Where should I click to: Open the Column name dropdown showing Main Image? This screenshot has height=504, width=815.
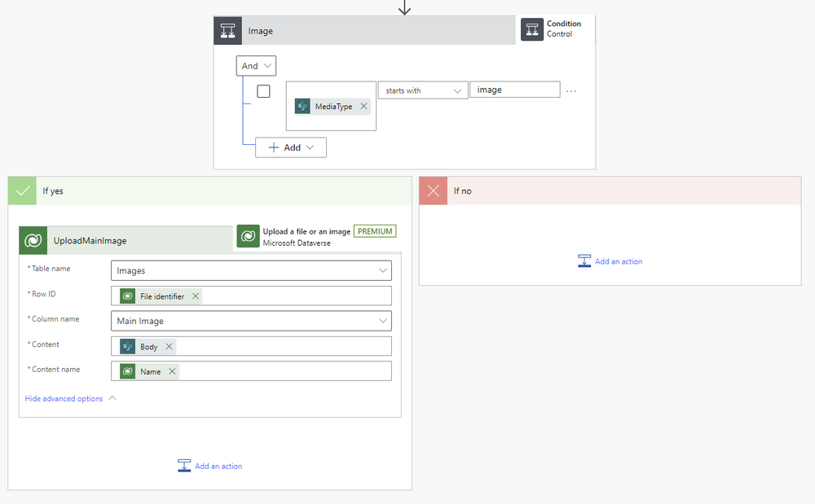250,320
